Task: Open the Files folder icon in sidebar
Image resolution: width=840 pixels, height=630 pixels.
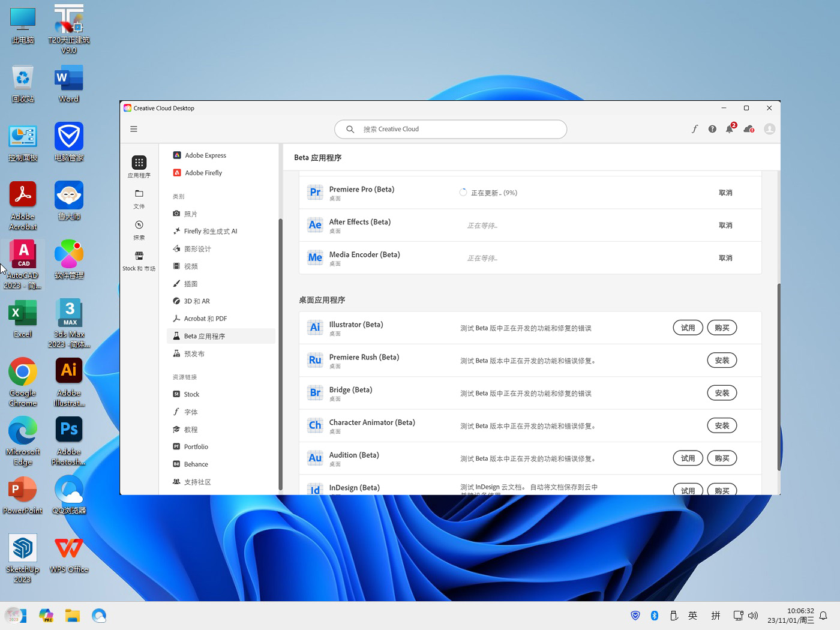Action: pos(139,194)
